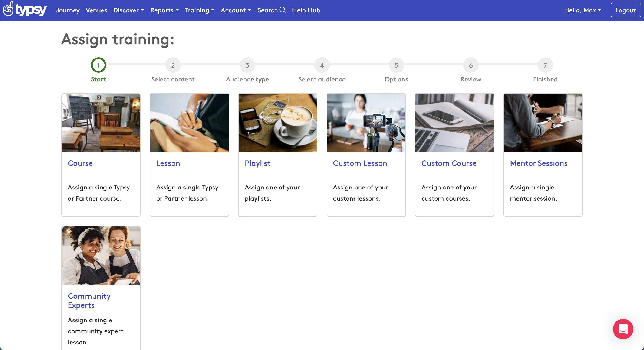Open the Community Experts card image

click(101, 255)
